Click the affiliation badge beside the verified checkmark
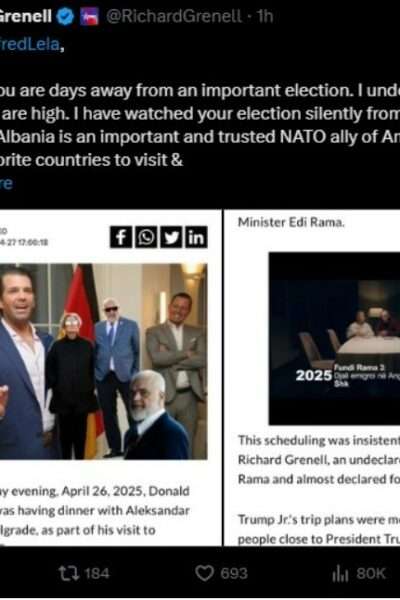The height and width of the screenshot is (600, 400). point(89,17)
